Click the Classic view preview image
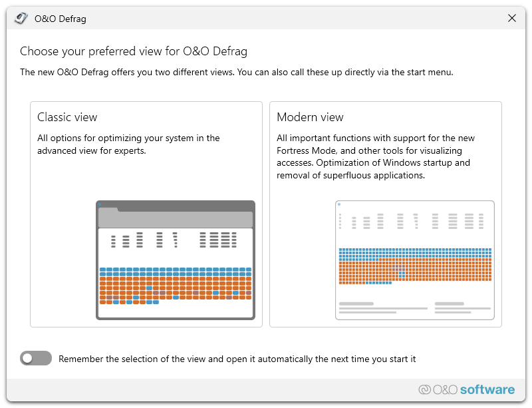The image size is (532, 408). coord(176,260)
